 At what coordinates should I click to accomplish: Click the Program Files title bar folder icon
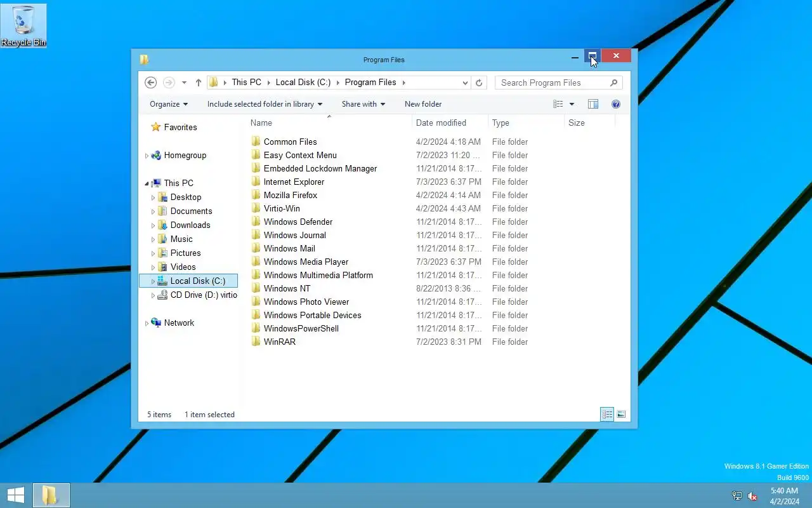pyautogui.click(x=144, y=60)
